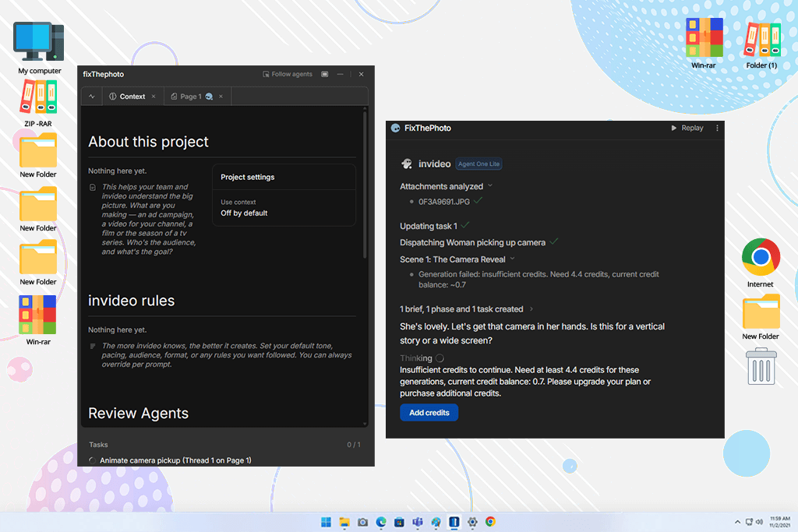Viewport: 798px width, 532px height.
Task: Click the Add credits button
Action: pos(429,413)
